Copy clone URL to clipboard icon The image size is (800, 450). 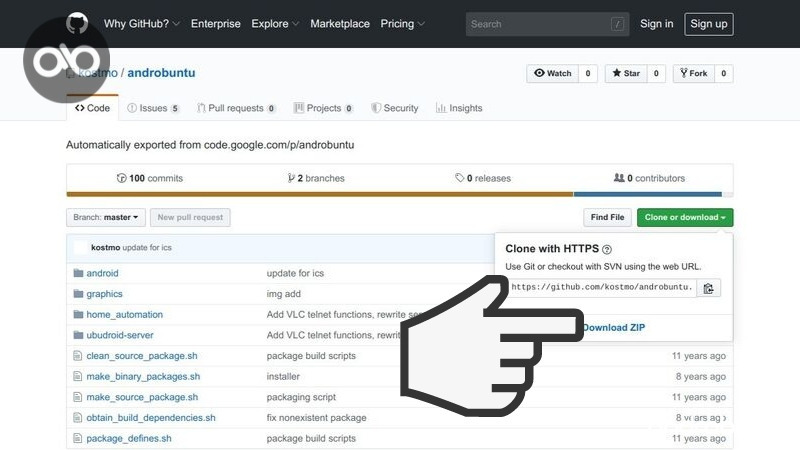point(708,288)
